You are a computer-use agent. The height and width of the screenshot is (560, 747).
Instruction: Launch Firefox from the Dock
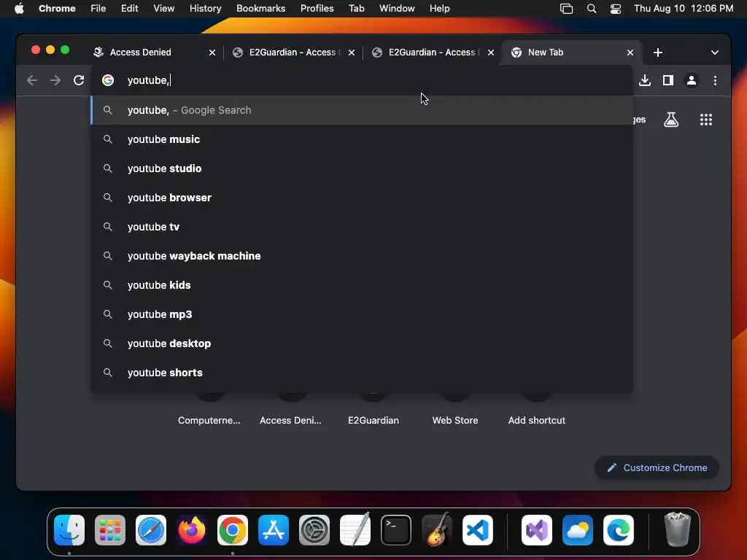(x=192, y=530)
